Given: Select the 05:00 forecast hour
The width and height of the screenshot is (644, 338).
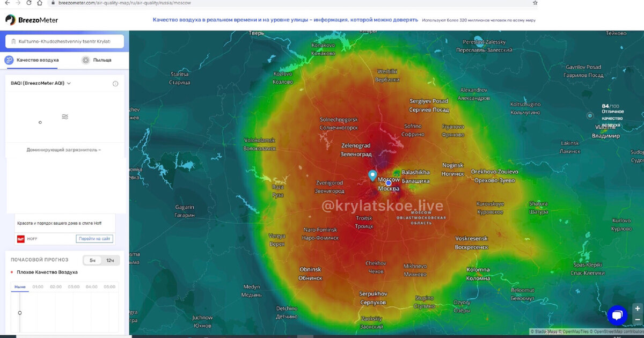Looking at the screenshot, I should pyautogui.click(x=109, y=287).
